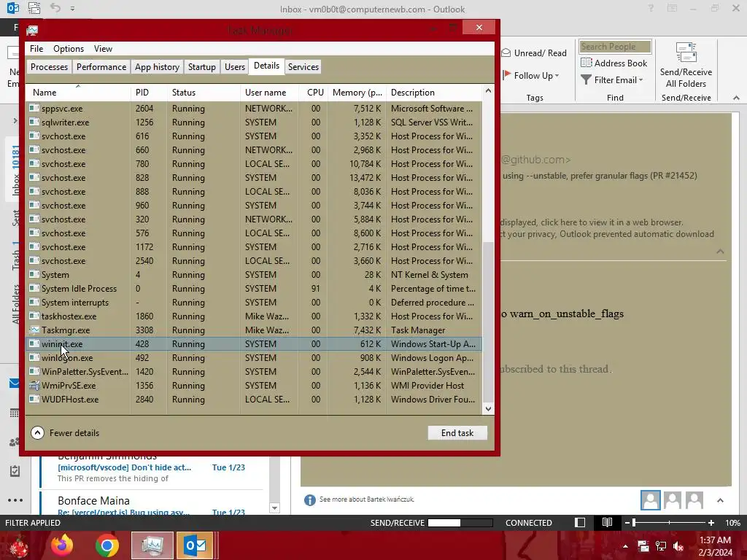Click the info icon beside See more about
Screen dimensions: 747x560
309,500
